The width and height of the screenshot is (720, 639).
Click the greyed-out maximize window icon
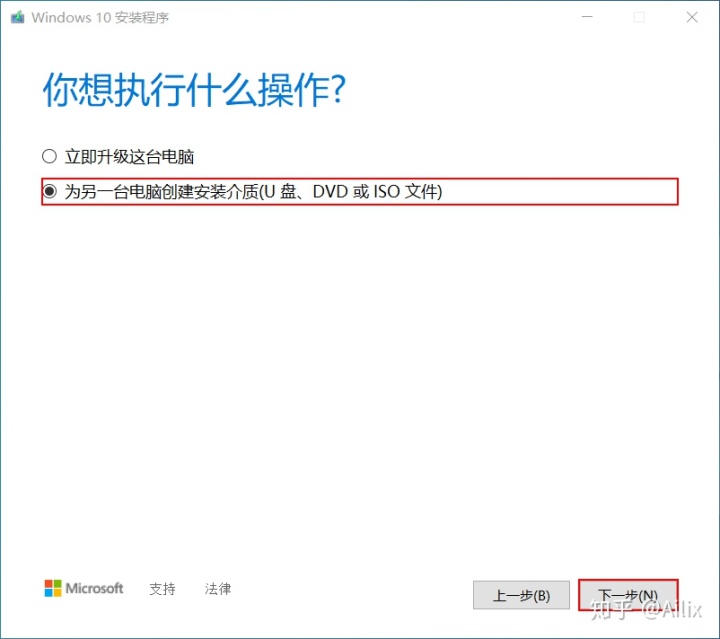tap(639, 17)
